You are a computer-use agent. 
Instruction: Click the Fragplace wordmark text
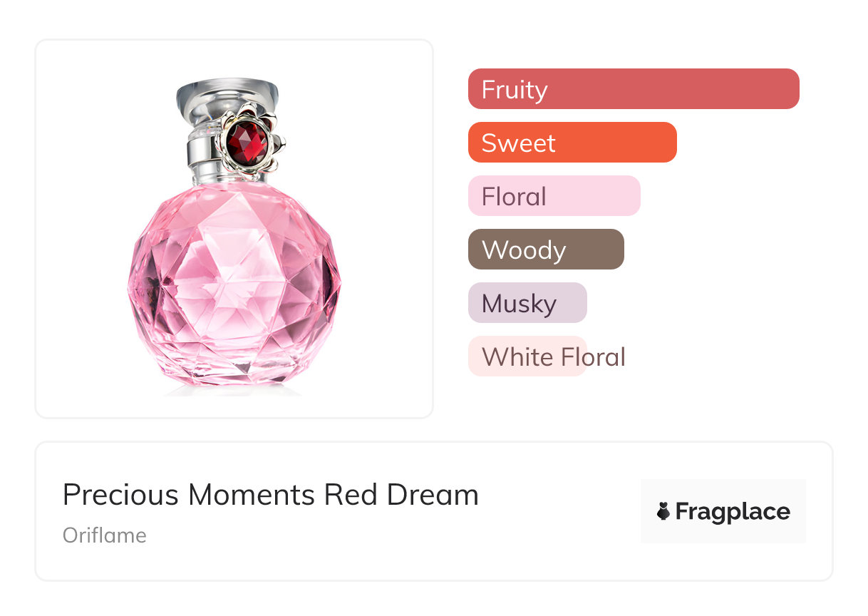tap(733, 512)
